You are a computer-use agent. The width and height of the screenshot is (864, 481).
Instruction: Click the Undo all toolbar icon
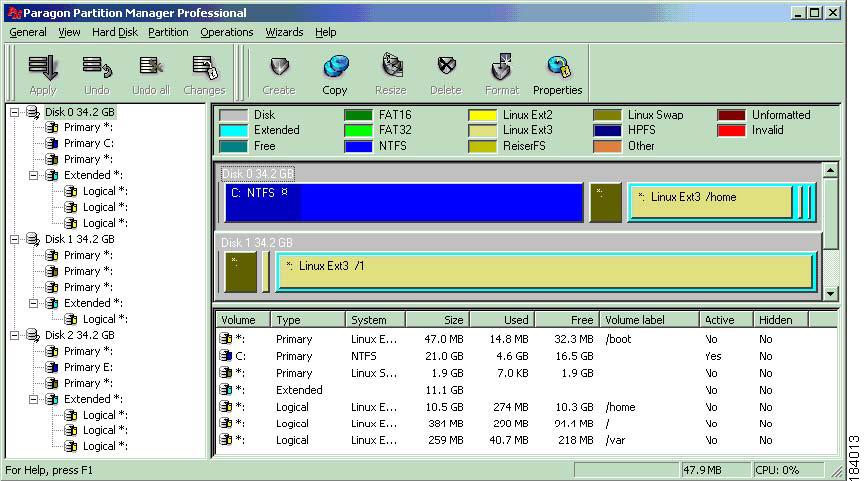pos(150,67)
